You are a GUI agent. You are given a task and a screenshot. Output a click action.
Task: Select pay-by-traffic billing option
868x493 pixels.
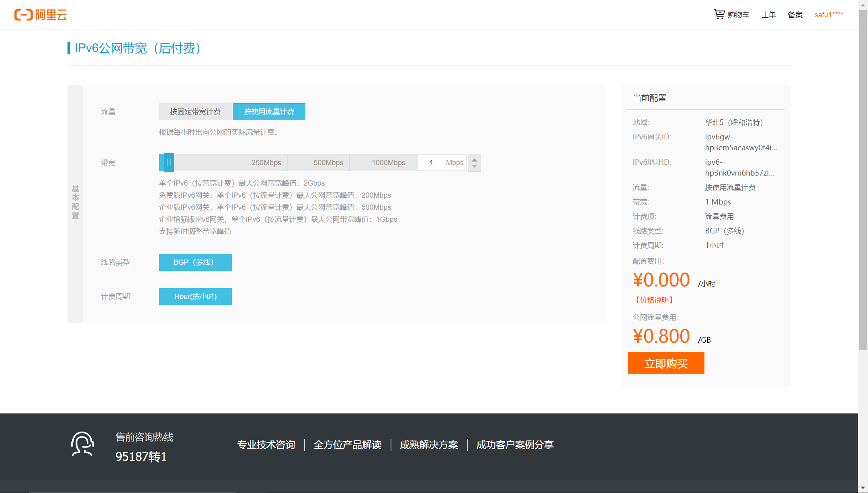click(269, 112)
